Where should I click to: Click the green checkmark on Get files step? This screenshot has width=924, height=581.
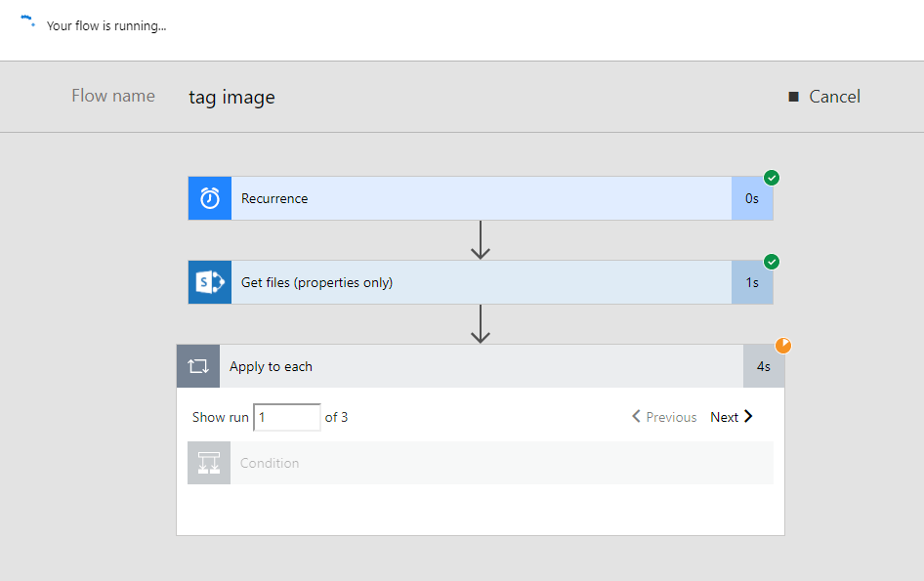[772, 262]
